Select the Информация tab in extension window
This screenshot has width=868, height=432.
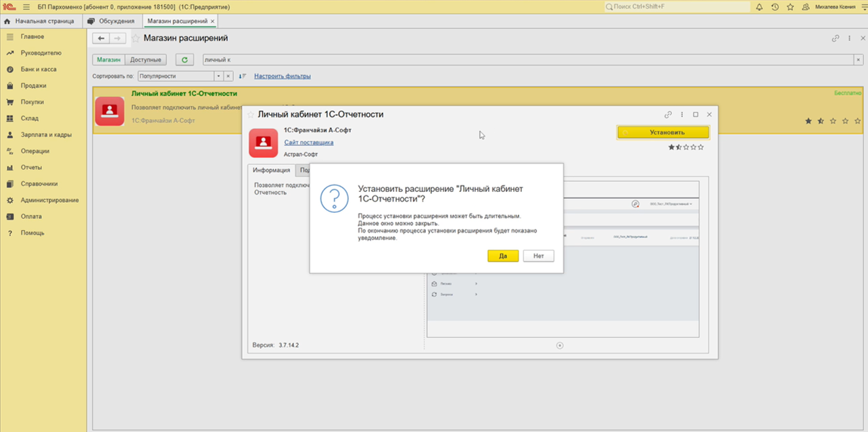tap(271, 170)
